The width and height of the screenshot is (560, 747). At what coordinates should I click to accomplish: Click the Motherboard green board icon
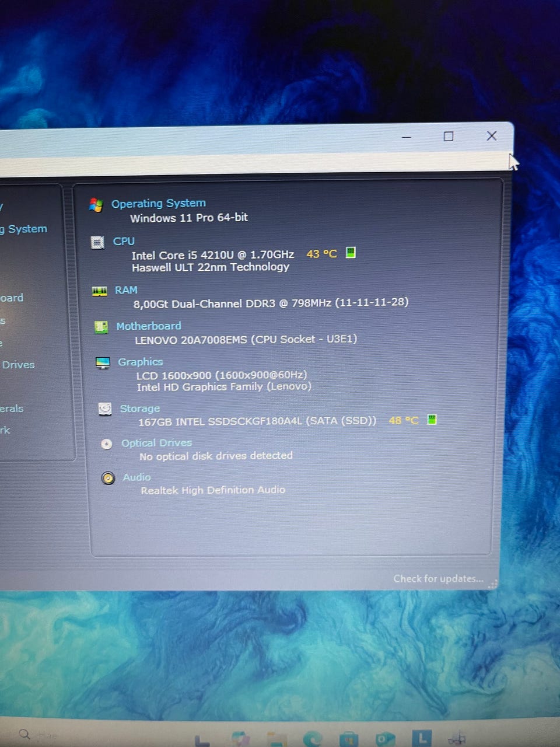101,327
